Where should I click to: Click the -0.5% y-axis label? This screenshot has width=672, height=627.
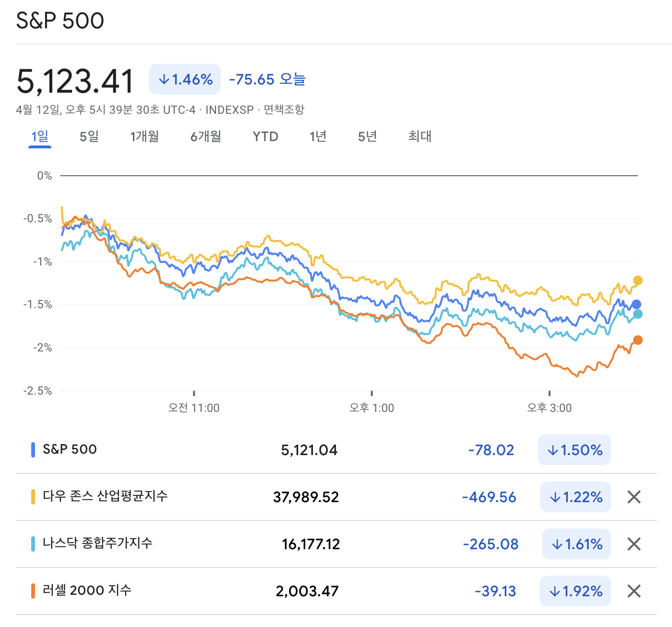pos(37,218)
